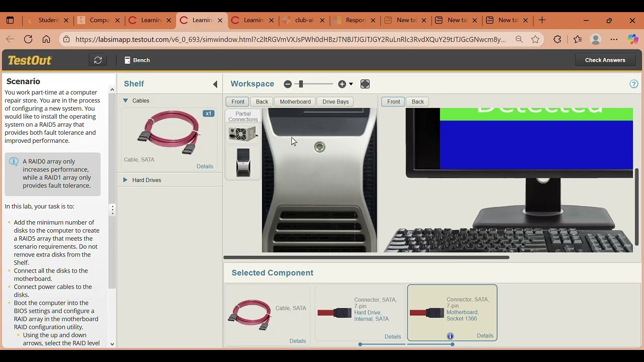
Task: Switch computer to Front view
Action: 238,102
